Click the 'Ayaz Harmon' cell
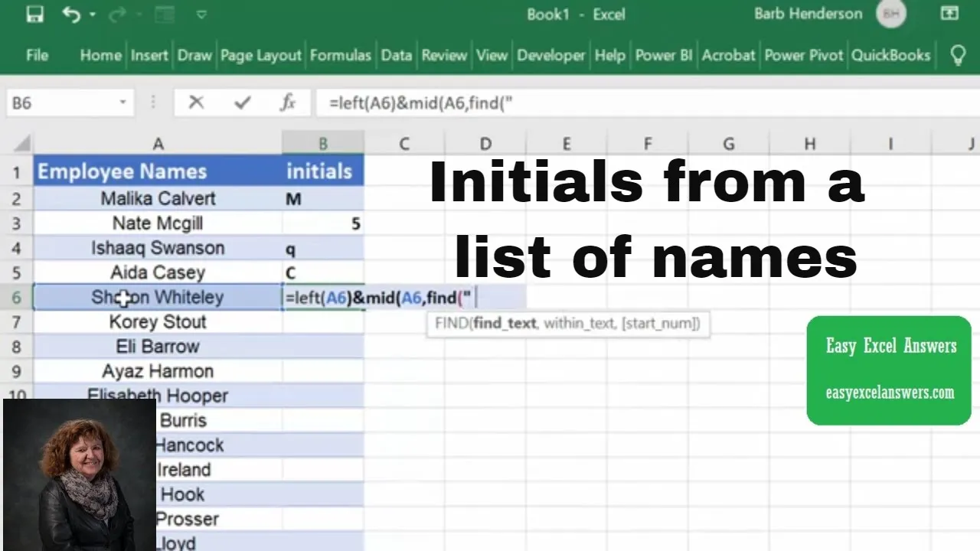Screen dimensions: 980x551 pos(158,371)
